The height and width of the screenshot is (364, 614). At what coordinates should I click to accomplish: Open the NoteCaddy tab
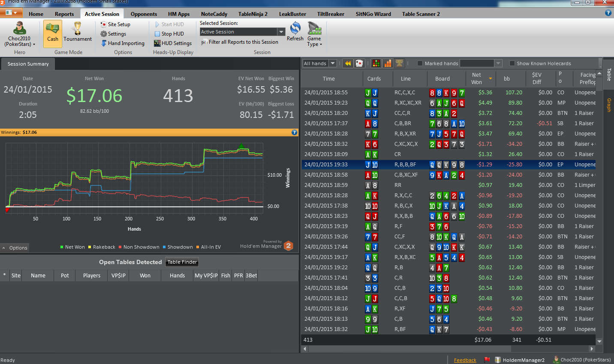(214, 14)
